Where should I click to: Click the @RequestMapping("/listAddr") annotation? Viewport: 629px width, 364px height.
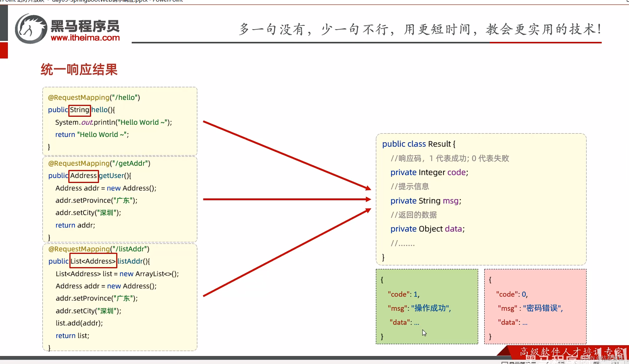[99, 249]
